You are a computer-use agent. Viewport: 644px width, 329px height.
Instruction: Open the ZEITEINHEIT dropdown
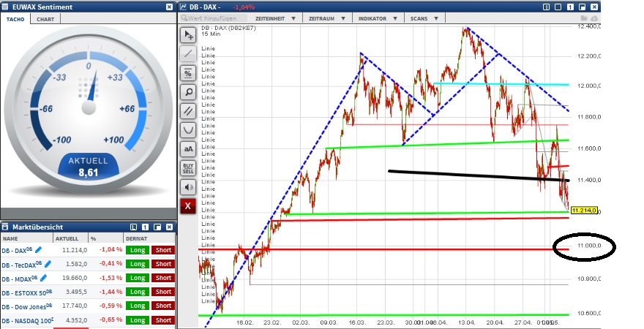(x=275, y=18)
